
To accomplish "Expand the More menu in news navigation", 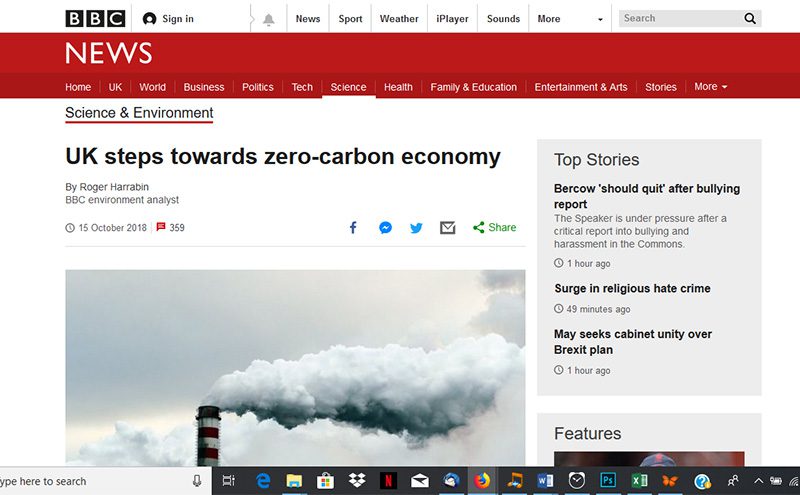I will click(x=710, y=87).
